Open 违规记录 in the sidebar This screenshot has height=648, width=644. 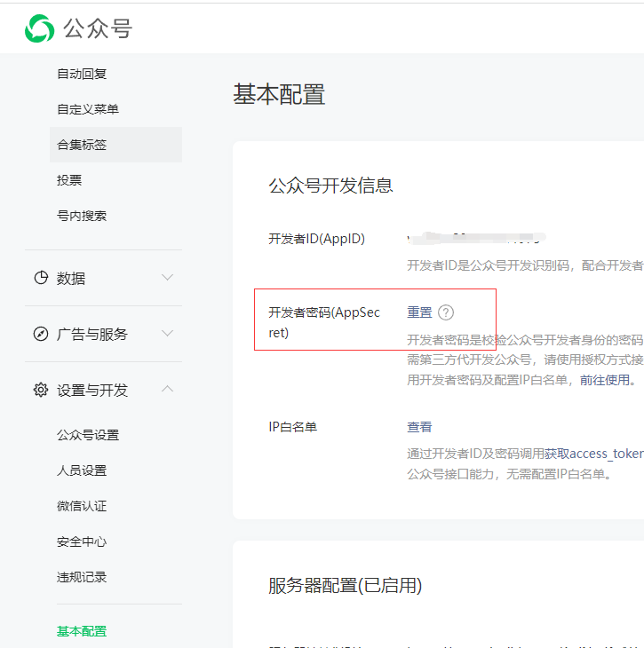pos(82,577)
